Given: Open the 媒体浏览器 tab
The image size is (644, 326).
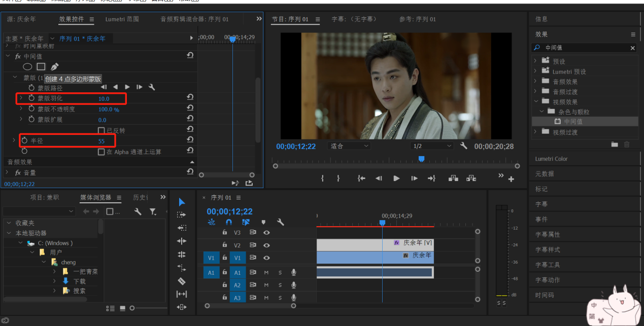Looking at the screenshot, I should (95, 198).
